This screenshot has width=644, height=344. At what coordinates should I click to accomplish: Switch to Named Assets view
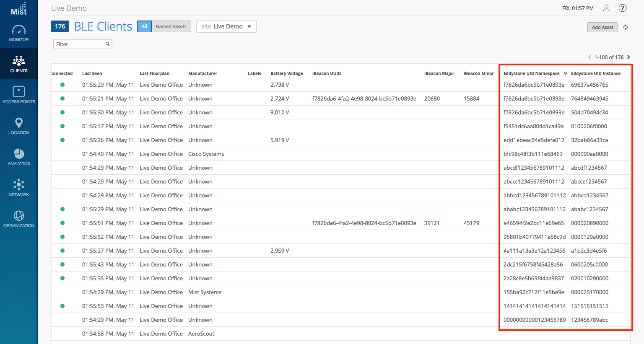171,26
